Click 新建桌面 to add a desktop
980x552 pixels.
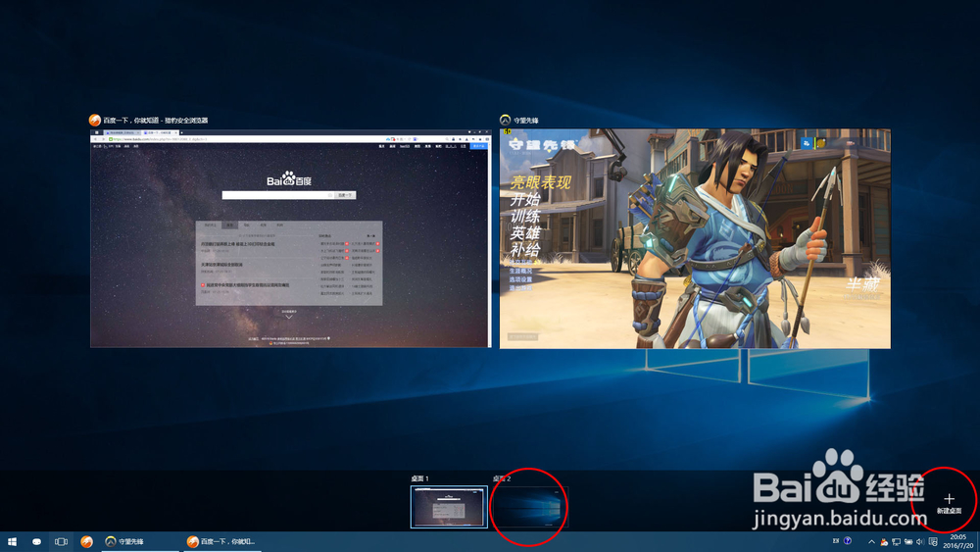[x=948, y=504]
